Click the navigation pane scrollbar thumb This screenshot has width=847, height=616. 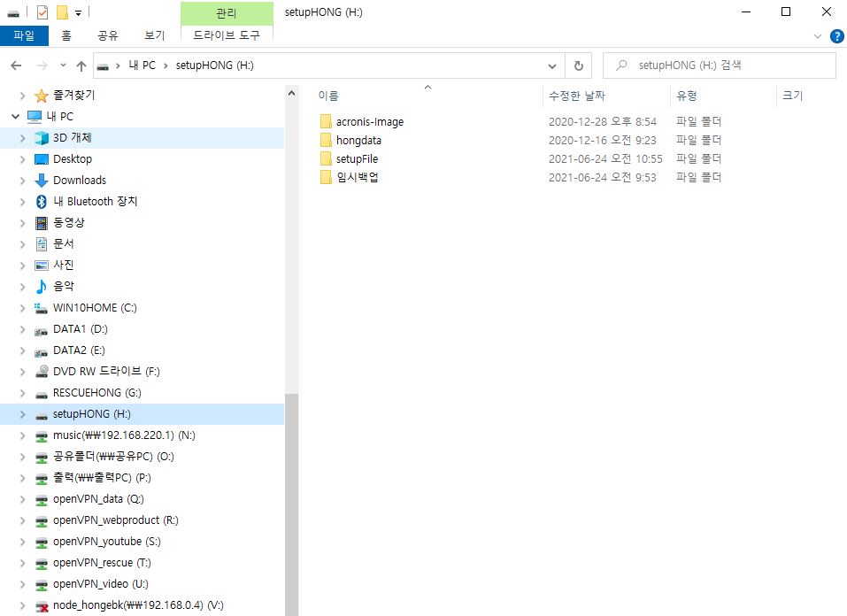[x=292, y=504]
